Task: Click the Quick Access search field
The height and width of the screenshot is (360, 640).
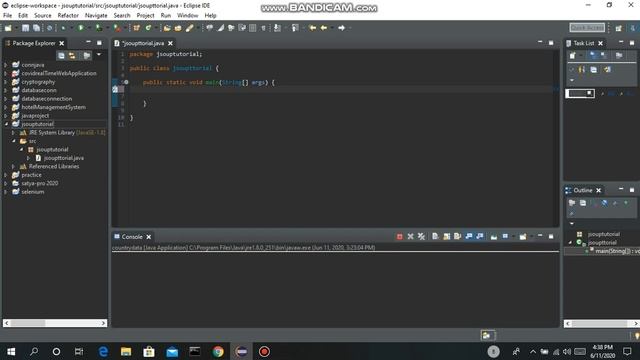Action: coord(587,27)
